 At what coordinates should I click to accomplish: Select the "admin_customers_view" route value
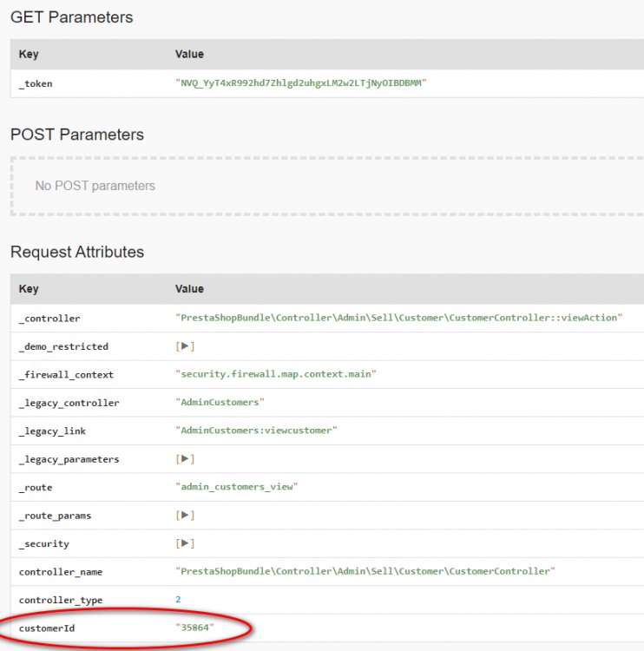click(236, 487)
